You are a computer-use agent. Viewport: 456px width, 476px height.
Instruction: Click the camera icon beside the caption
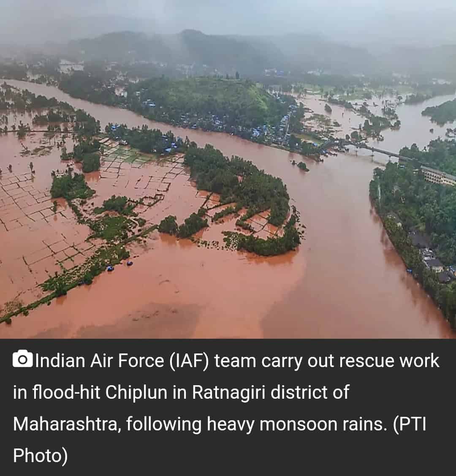pyautogui.click(x=22, y=359)
